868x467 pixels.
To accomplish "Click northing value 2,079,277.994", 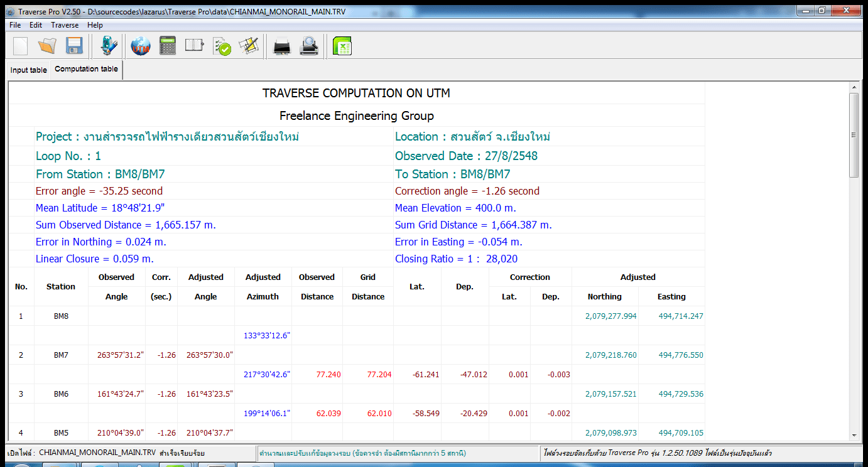I will 610,316.
